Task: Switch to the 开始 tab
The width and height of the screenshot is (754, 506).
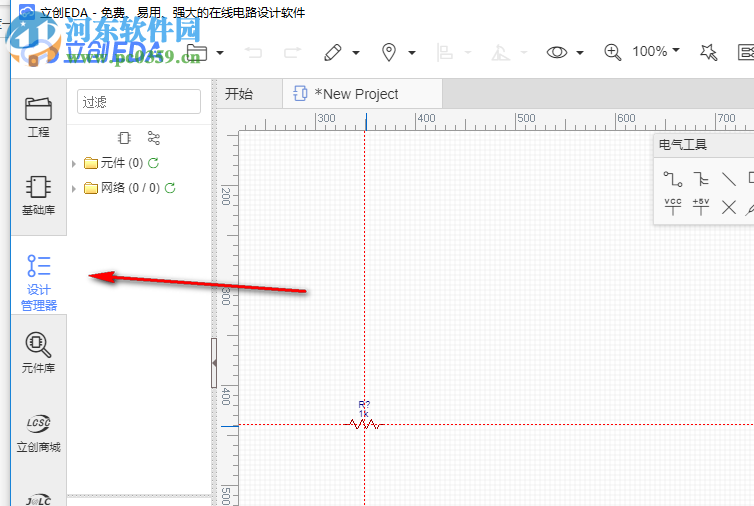Action: point(239,94)
